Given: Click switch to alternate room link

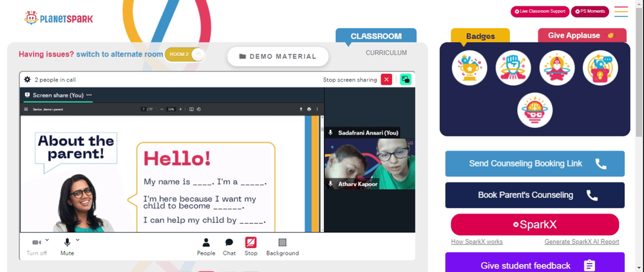Looking at the screenshot, I should [120, 54].
